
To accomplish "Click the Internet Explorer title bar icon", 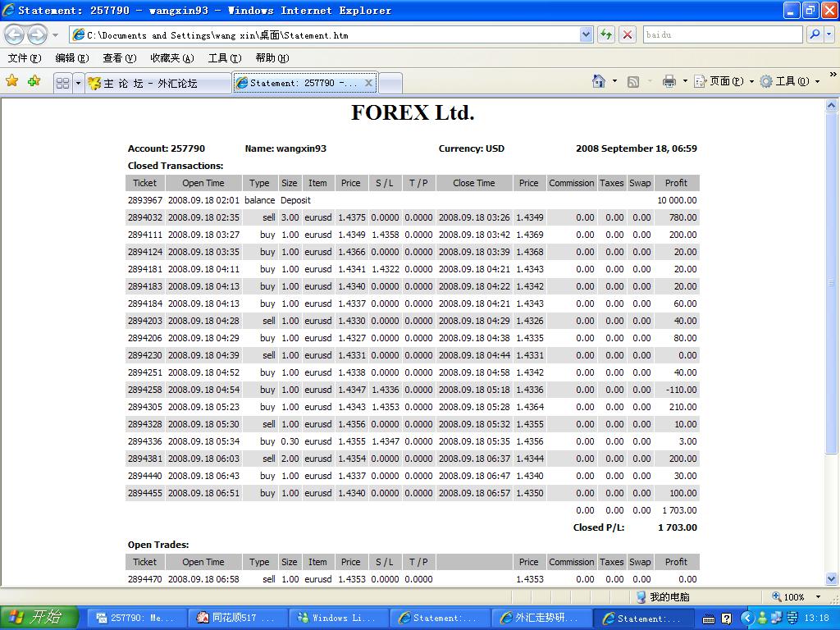I will 8,10.
